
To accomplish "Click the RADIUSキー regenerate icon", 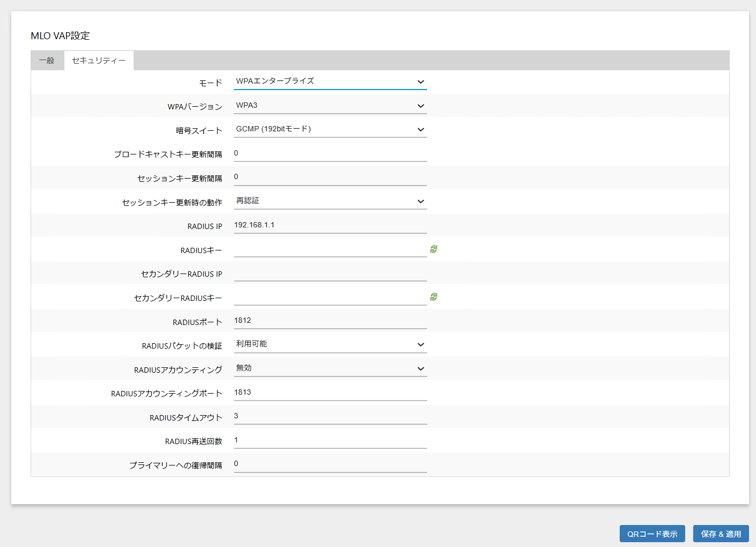I will click(x=434, y=249).
